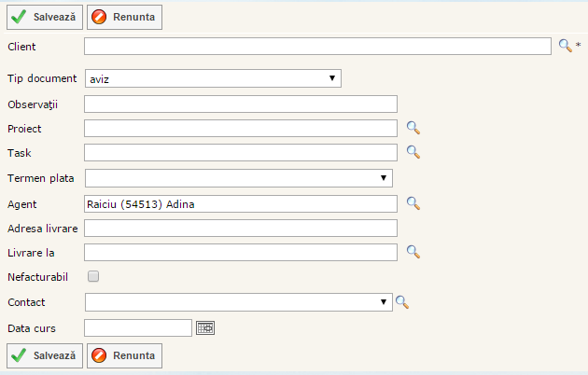588x375 pixels.
Task: Open the Termen plata dropdown
Action: click(x=238, y=178)
